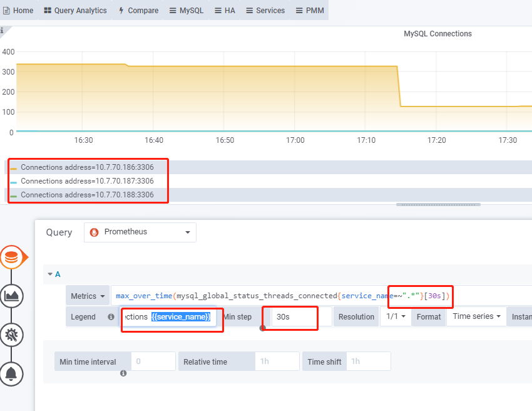Viewport: 532px width, 411px height.
Task: Click the Min time interval info icon
Action: [x=123, y=373]
